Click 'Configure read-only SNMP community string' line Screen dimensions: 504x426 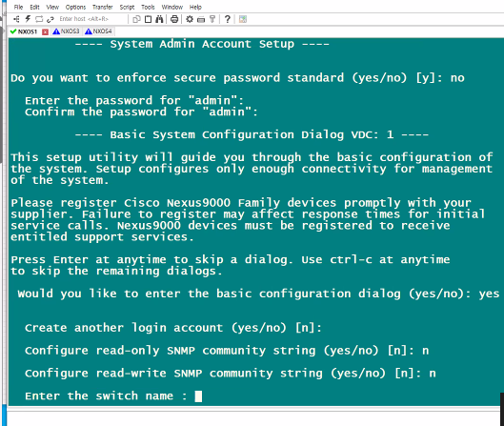pos(227,351)
